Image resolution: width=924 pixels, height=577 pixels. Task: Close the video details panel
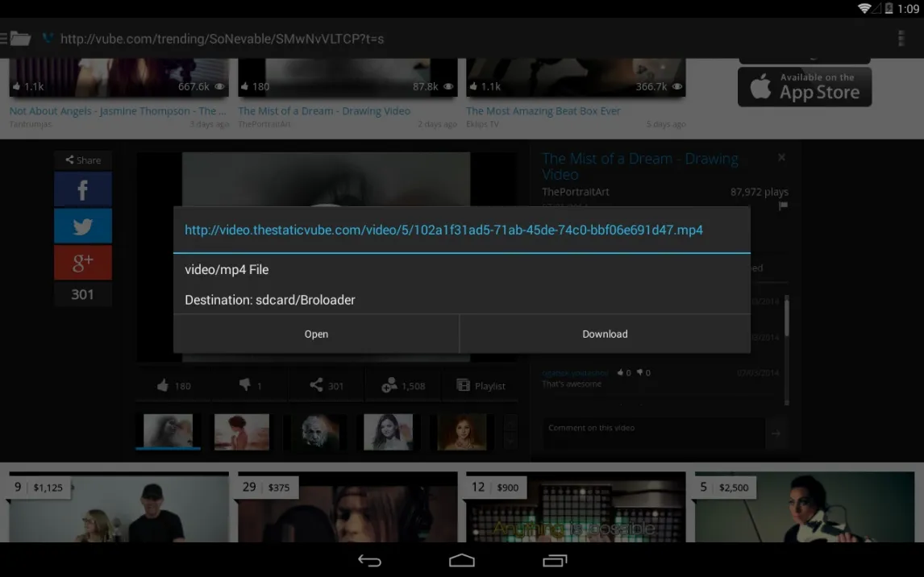pos(781,158)
